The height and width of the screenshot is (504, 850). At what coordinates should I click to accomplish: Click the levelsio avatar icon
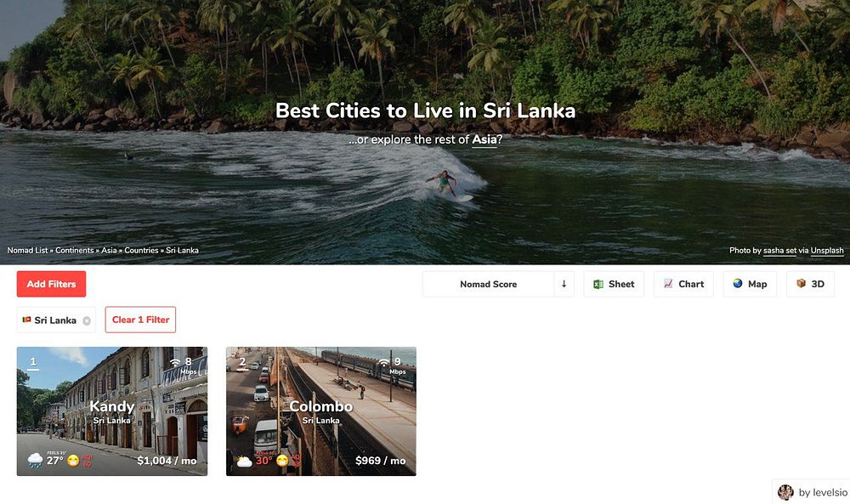pos(785,492)
